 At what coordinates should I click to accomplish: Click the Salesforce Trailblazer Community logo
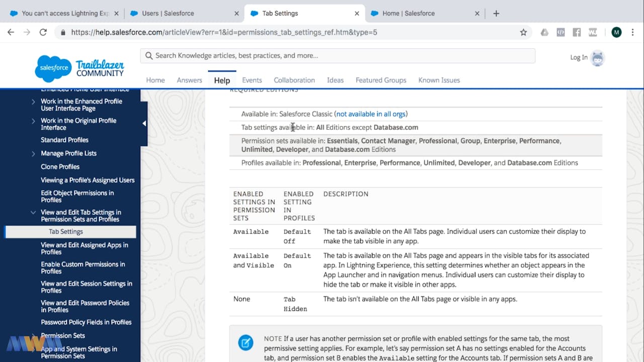point(79,68)
